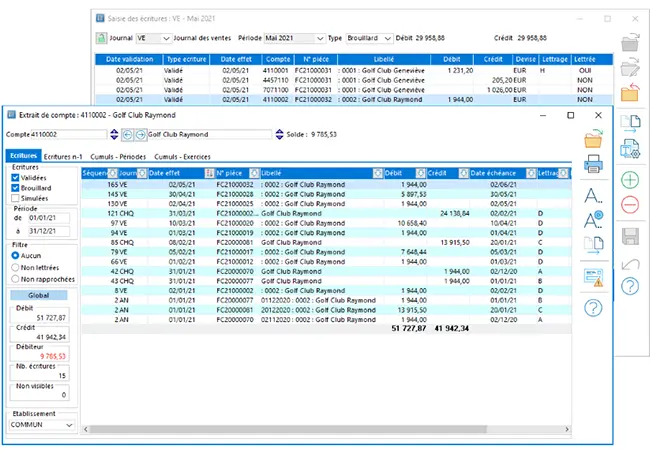This screenshot has width=650, height=452.
Task: Click the filter icon on Journal column
Action: tap(142, 173)
